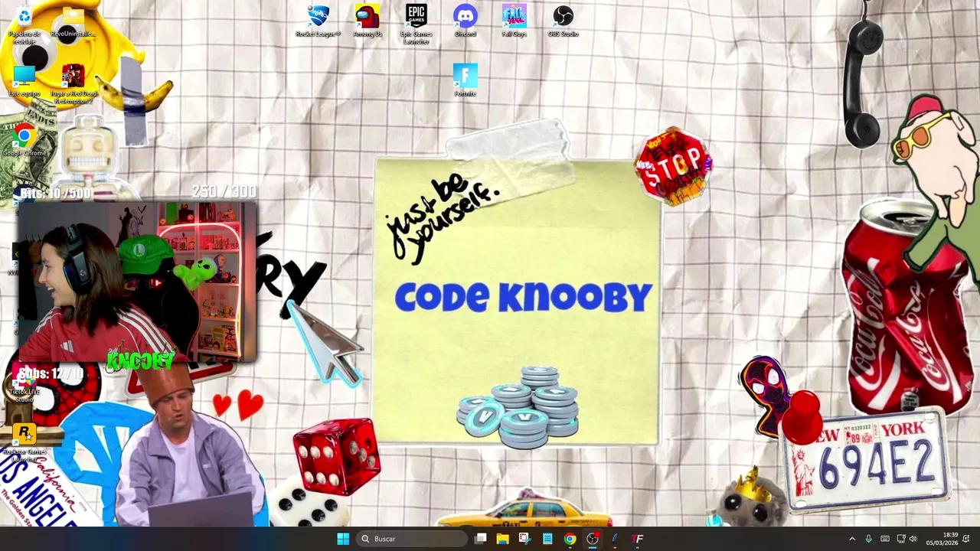Viewport: 980px width, 551px height.
Task: Open the Google Chrome desktop shortcut
Action: [24, 141]
